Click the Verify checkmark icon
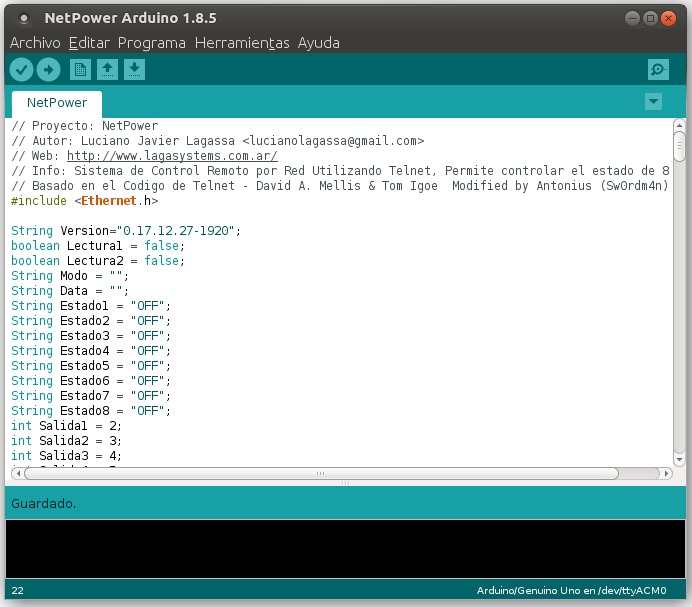Screen dimensions: 692x607 [21, 69]
